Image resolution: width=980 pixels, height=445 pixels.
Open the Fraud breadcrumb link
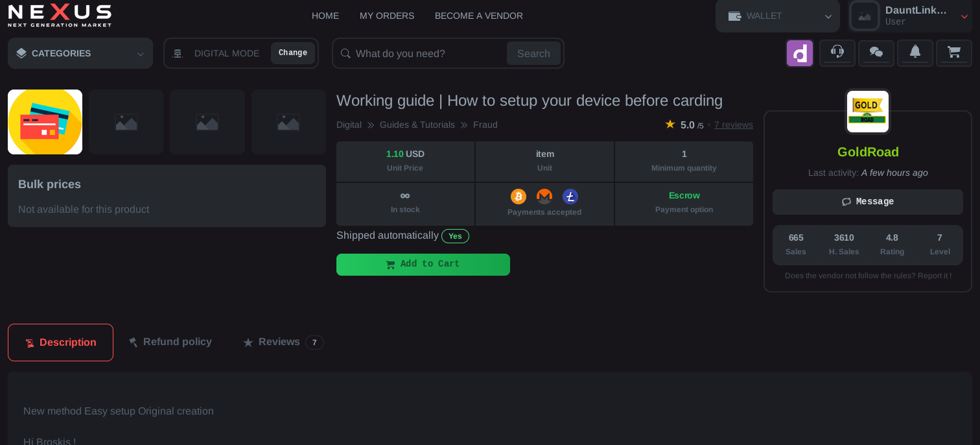pos(485,125)
